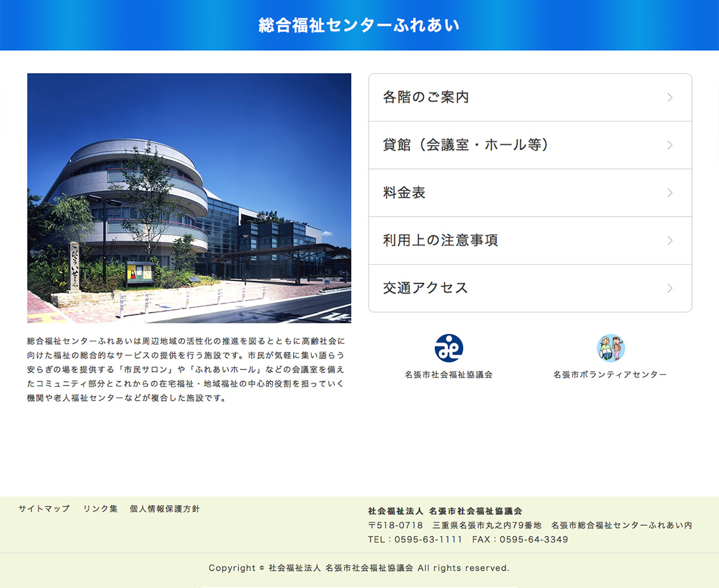Screen dimensions: 719x588
Task: Click chevron arrow beside 貸館 row
Action: click(x=670, y=146)
